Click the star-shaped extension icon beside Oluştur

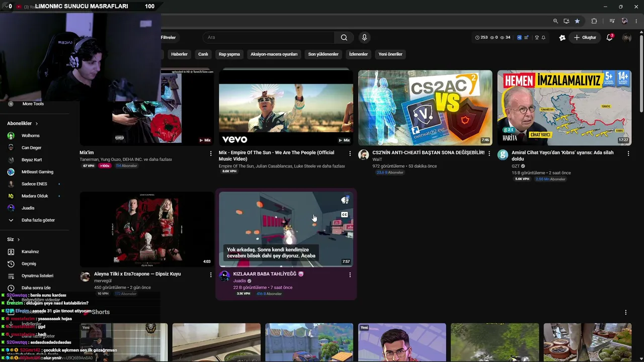[562, 38]
